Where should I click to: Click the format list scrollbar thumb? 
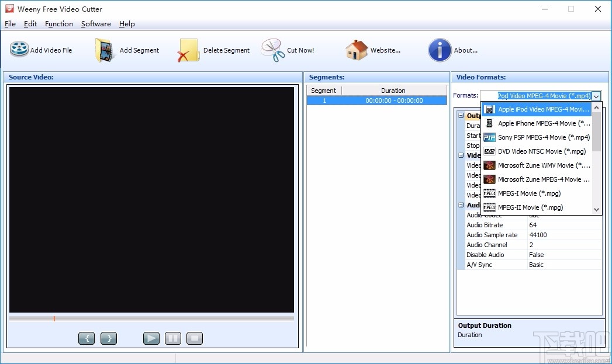point(596,132)
